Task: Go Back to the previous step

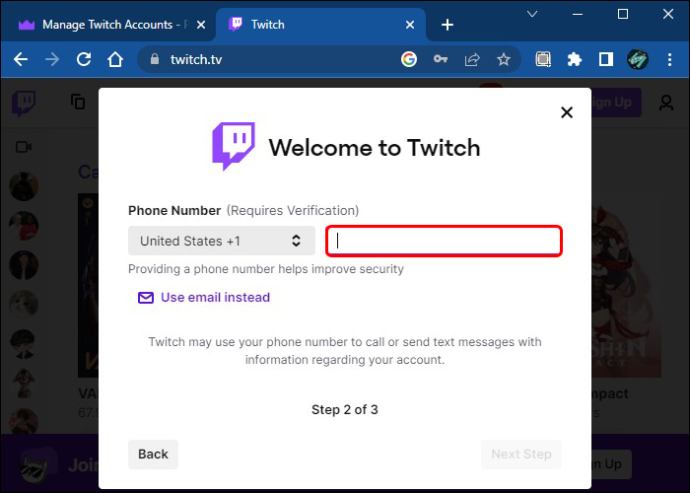Action: 153,454
